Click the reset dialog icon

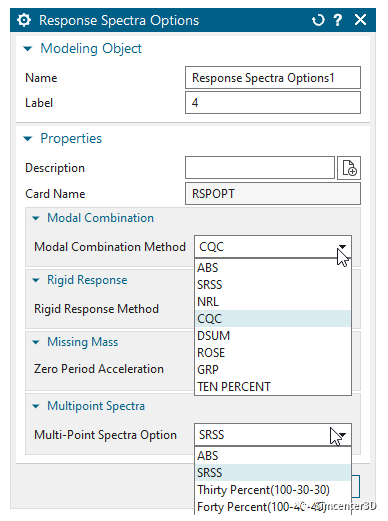click(318, 20)
